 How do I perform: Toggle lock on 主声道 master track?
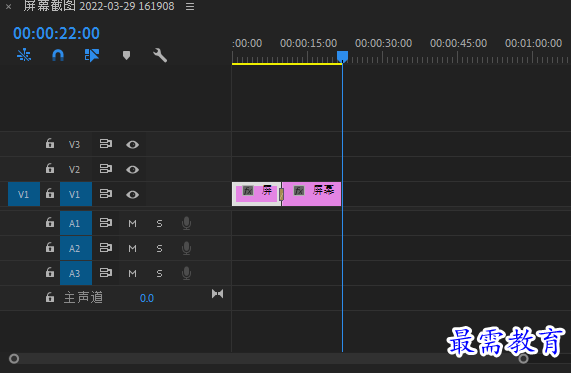[50, 298]
